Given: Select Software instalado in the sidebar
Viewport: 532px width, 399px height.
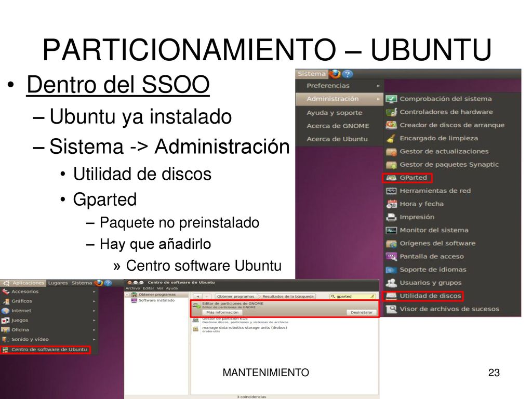Looking at the screenshot, I should [x=156, y=301].
